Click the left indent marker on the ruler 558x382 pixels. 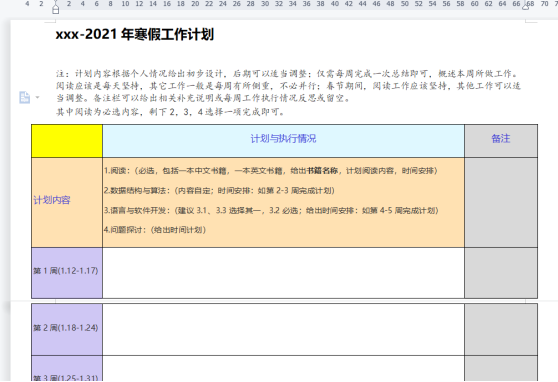[x=55, y=8]
